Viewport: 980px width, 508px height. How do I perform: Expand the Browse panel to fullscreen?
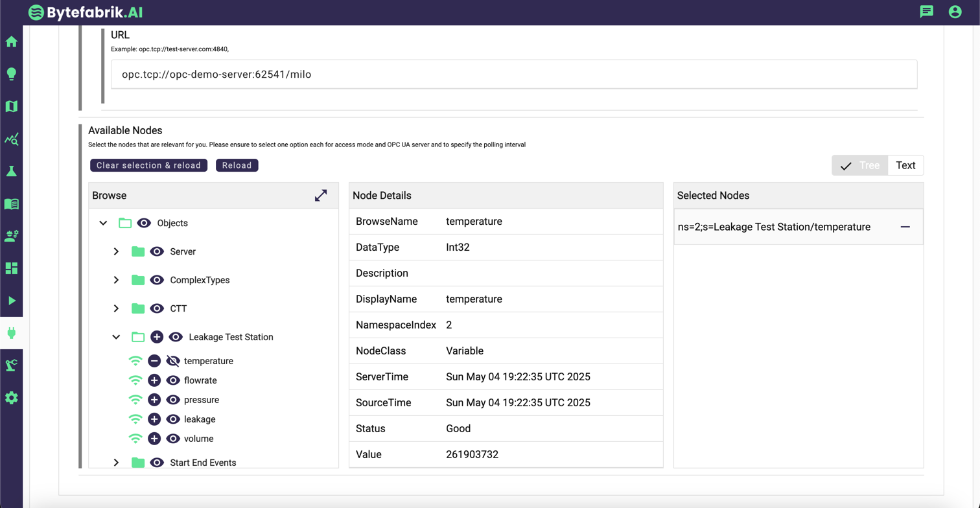(321, 195)
